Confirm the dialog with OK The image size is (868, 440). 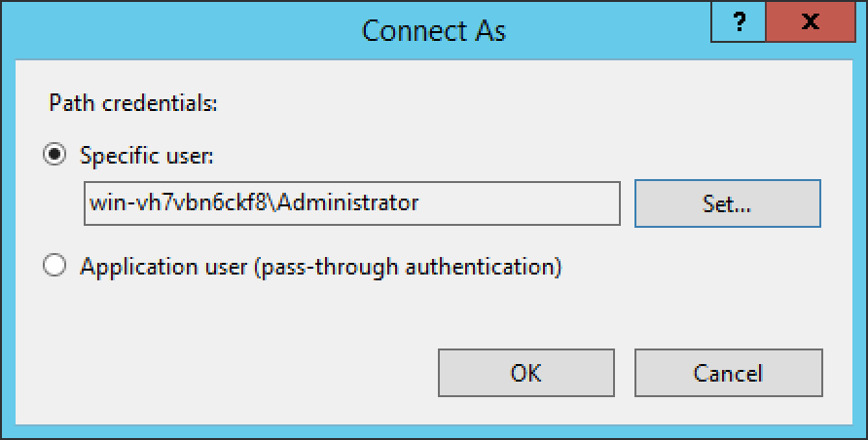pyautogui.click(x=525, y=373)
